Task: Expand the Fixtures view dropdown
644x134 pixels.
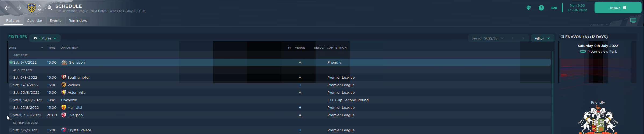Action: pyautogui.click(x=45, y=38)
